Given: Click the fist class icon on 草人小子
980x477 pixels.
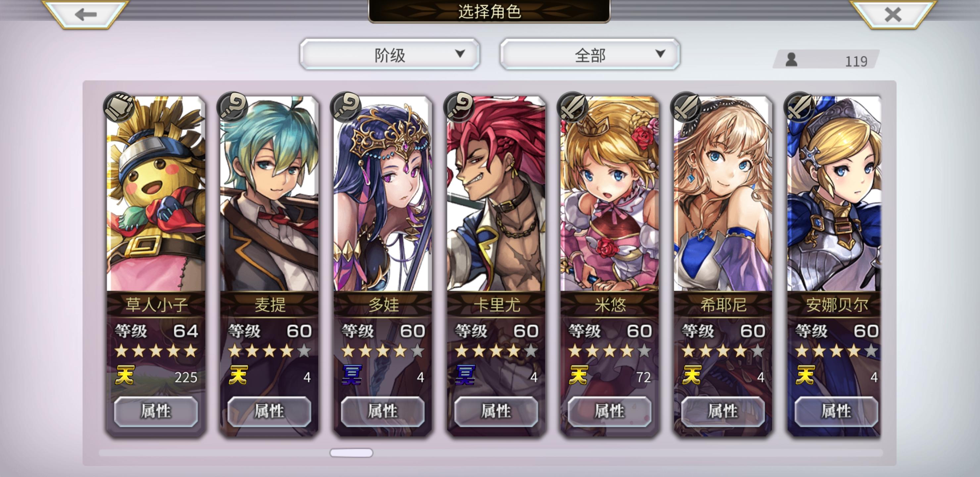Looking at the screenshot, I should point(119,107).
